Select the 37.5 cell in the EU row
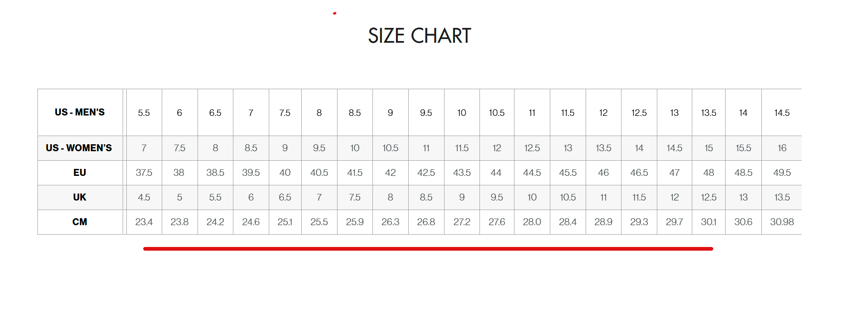868x316 pixels. click(144, 173)
